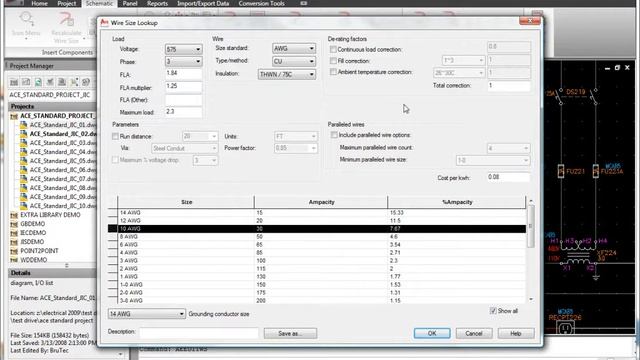Click the Size column header
Image resolution: width=640 pixels, height=360 pixels.
186,202
